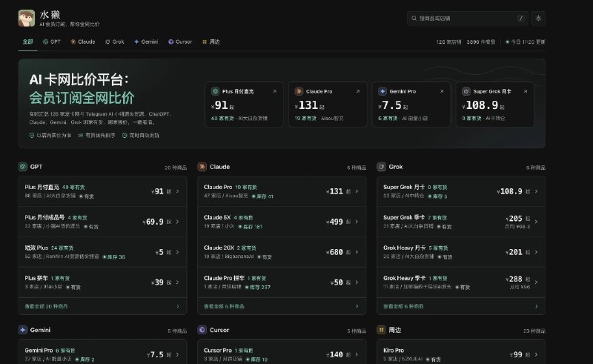
Task: Click the Gemini section sparkle icon
Action: [23, 330]
